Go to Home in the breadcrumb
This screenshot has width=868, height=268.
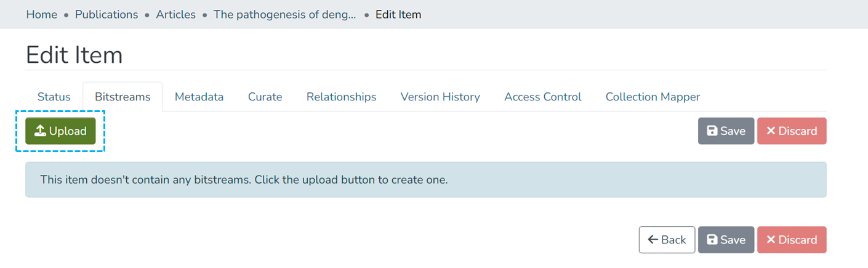pyautogui.click(x=41, y=14)
